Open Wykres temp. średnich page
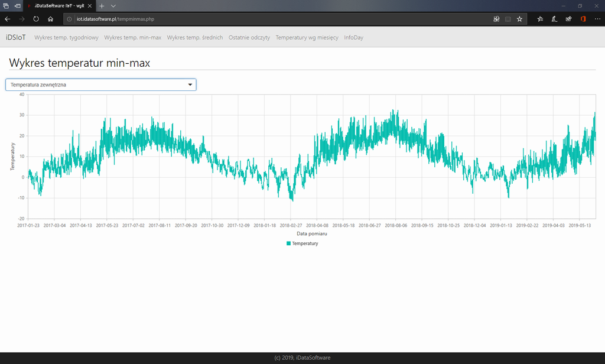The width and height of the screenshot is (605, 364). [x=195, y=37]
